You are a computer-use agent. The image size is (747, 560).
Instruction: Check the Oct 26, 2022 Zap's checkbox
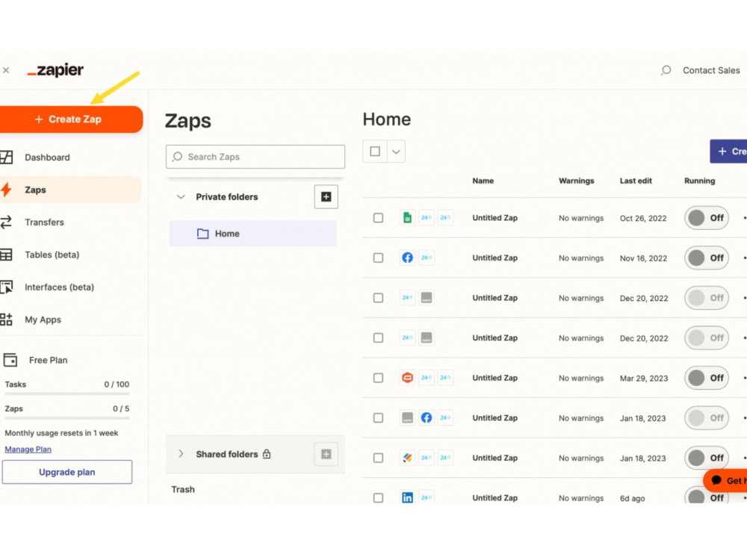(378, 217)
